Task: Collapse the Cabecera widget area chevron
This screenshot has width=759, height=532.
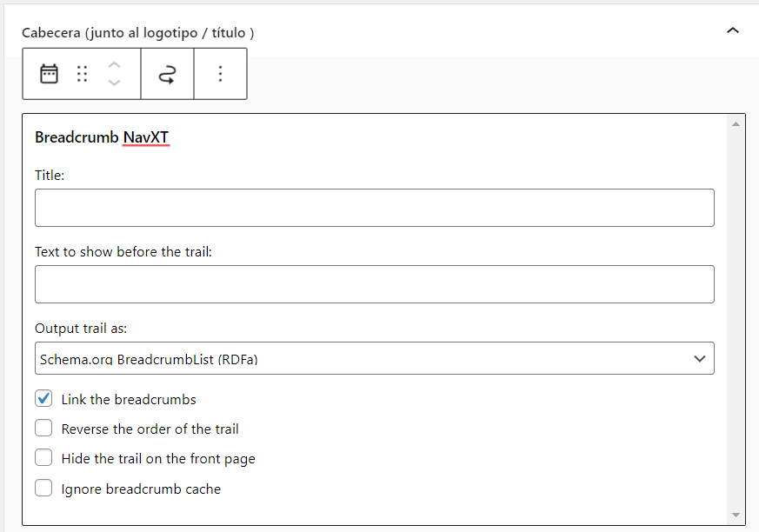Action: [733, 31]
